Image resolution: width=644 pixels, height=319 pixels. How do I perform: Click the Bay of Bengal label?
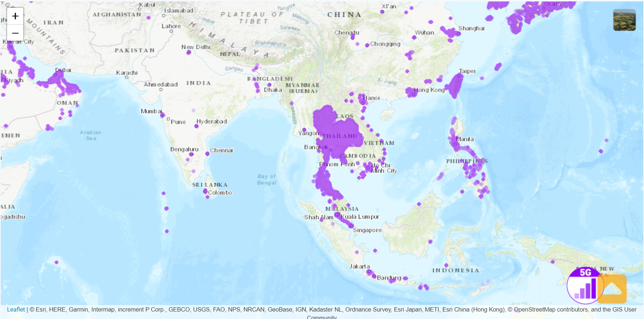(x=267, y=179)
